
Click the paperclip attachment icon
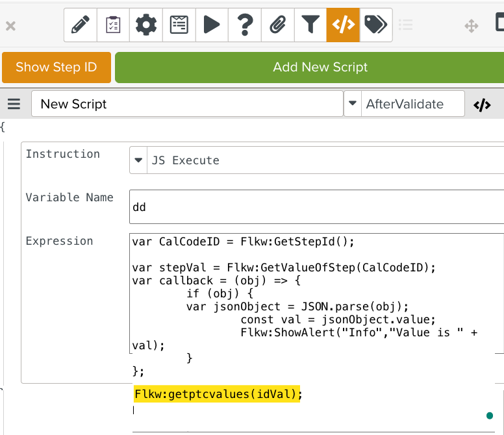278,25
